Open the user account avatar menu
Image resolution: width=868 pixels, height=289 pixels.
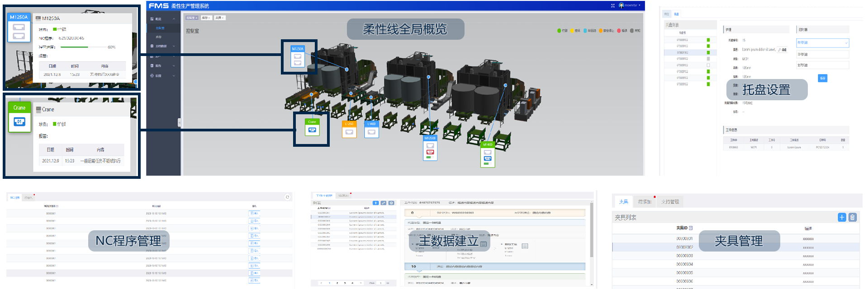621,5
